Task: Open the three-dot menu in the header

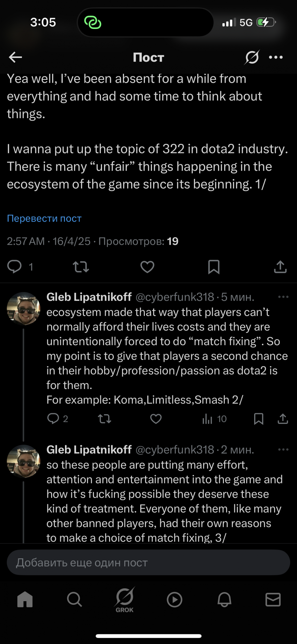Action: pyautogui.click(x=276, y=57)
